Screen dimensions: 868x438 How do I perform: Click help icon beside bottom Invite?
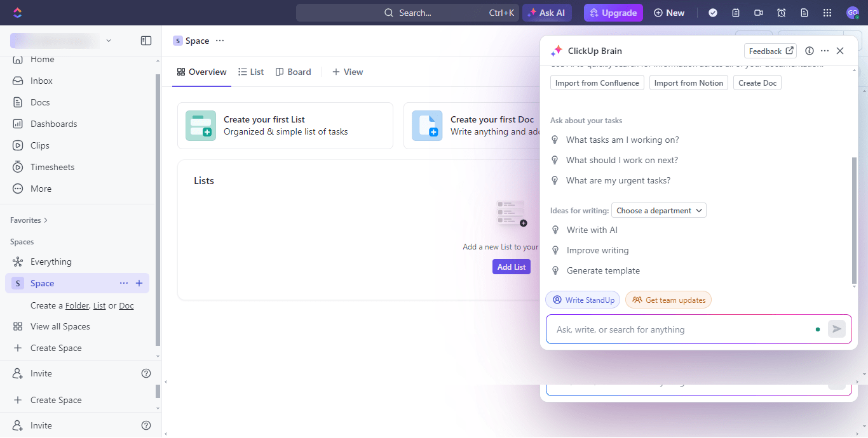point(146,425)
